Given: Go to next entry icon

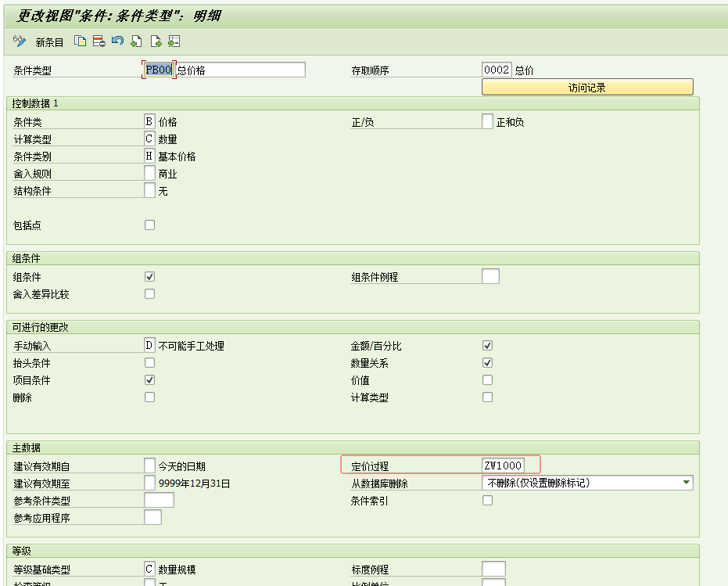Looking at the screenshot, I should tap(155, 41).
